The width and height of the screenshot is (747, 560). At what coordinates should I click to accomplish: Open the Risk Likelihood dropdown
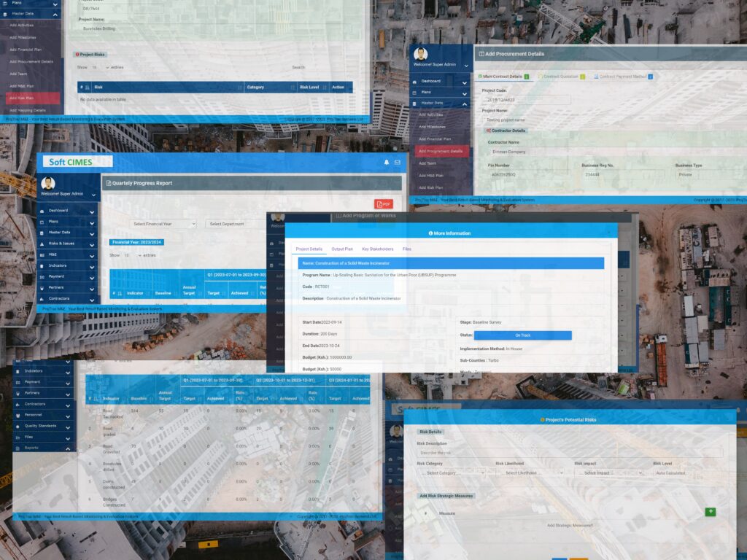coord(533,472)
